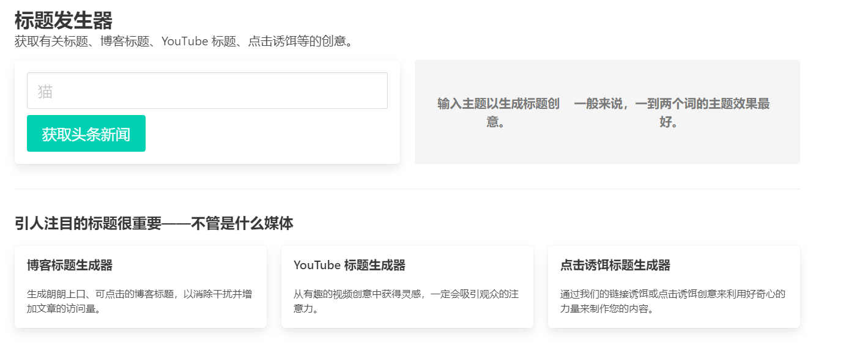Open the YouTube 标题生成器 card
This screenshot has width=868, height=353.
point(407,287)
